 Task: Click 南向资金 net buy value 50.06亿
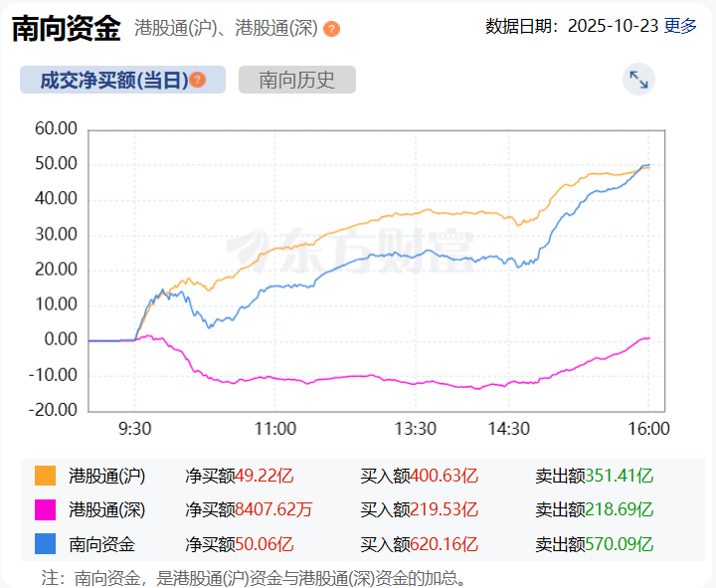click(264, 544)
